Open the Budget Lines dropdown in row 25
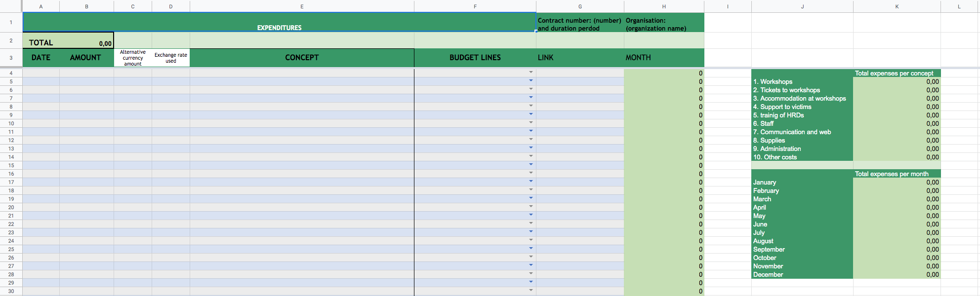This screenshot has height=296, width=980. (x=531, y=249)
